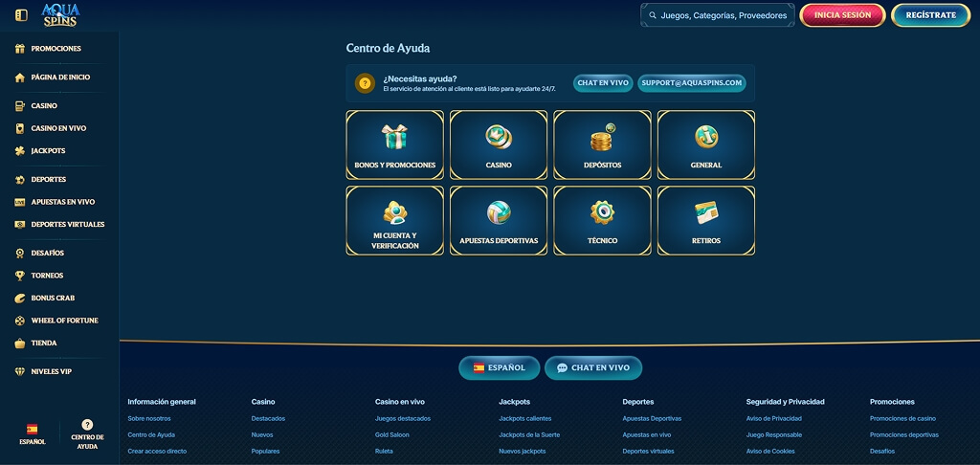980x465 pixels.
Task: Open the Destacados footer link under Casino
Action: pyautogui.click(x=268, y=419)
